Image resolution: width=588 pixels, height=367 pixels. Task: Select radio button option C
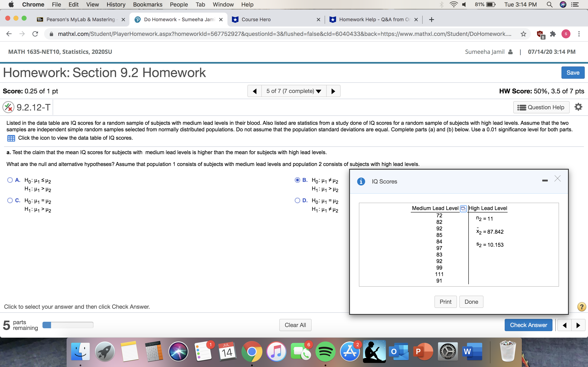10,200
